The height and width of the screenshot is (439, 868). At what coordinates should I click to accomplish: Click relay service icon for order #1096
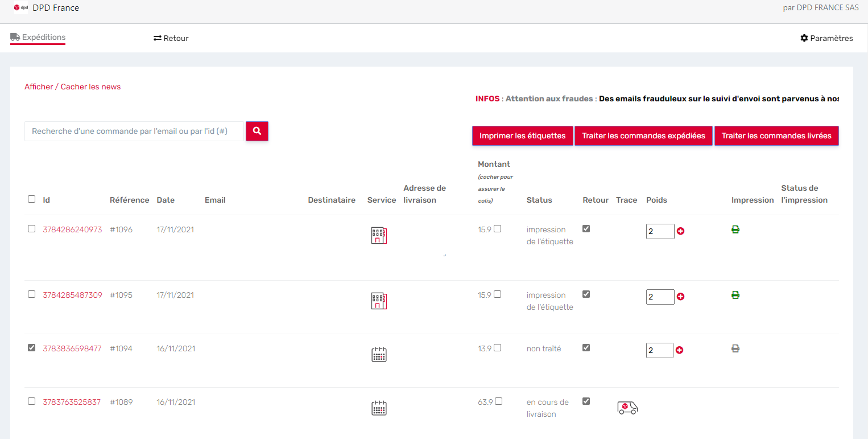tap(379, 236)
